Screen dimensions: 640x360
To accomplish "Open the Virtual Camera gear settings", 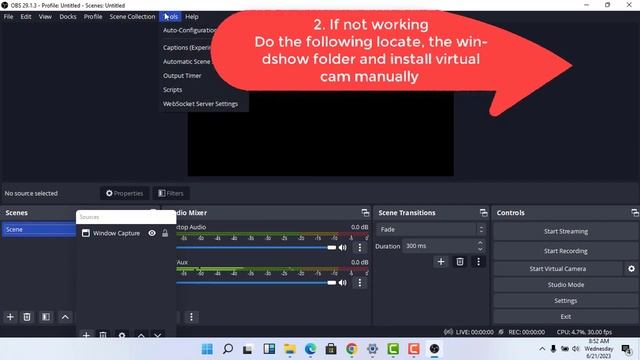I will 631,269.
